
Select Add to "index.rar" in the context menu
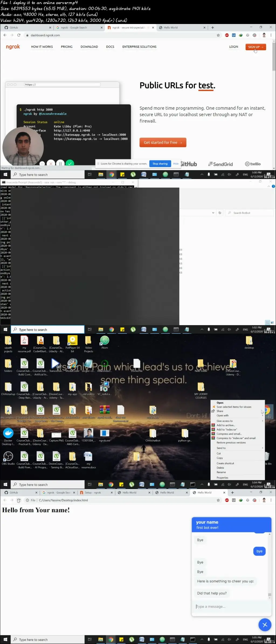point(237,429)
